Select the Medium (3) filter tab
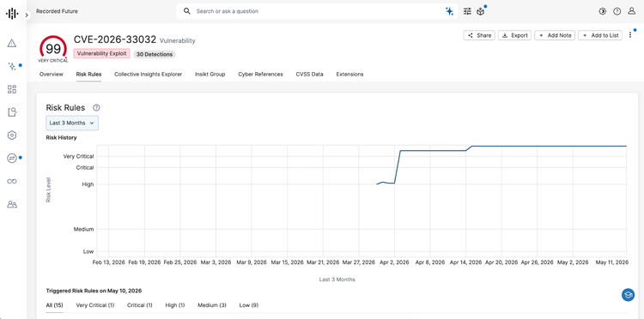The image size is (644, 319). (x=212, y=305)
